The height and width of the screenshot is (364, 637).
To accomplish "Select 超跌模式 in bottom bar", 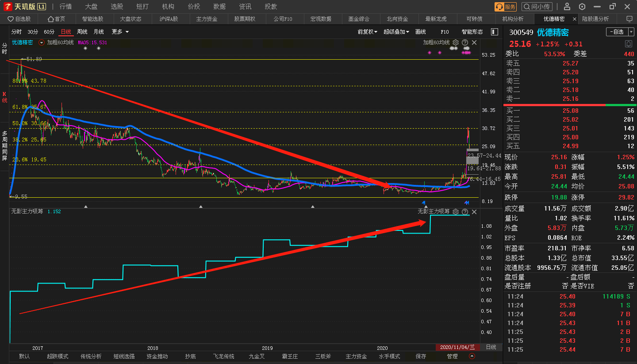I will [58, 356].
